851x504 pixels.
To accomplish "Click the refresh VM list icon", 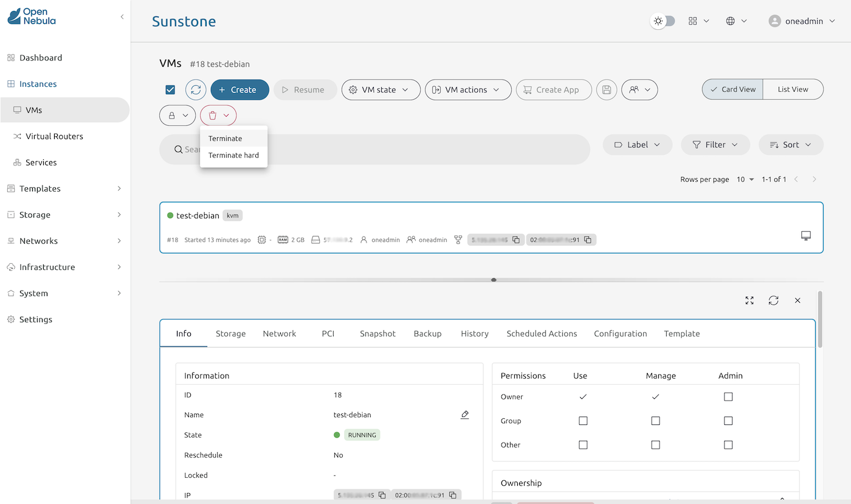I will tap(196, 90).
